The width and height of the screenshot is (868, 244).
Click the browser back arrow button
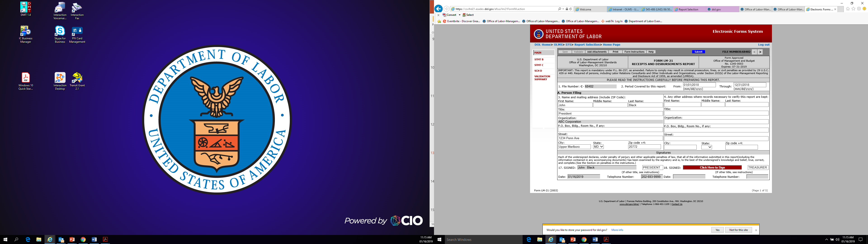click(x=438, y=9)
